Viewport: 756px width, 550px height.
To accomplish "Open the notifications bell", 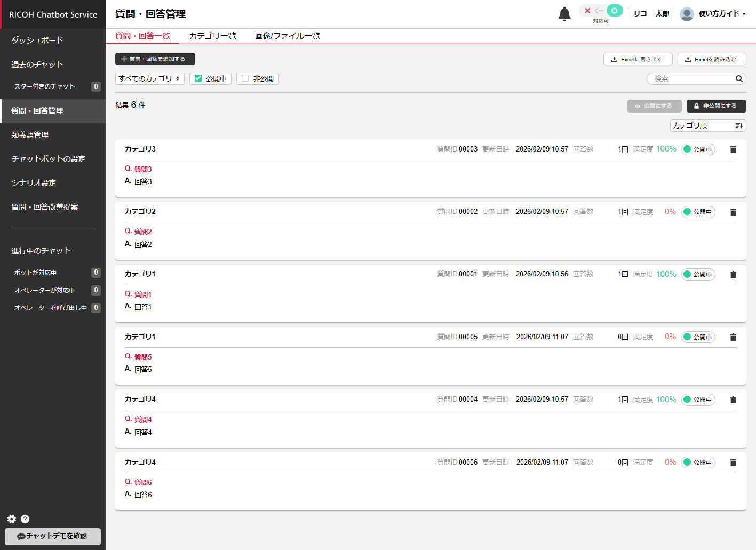I will (564, 14).
